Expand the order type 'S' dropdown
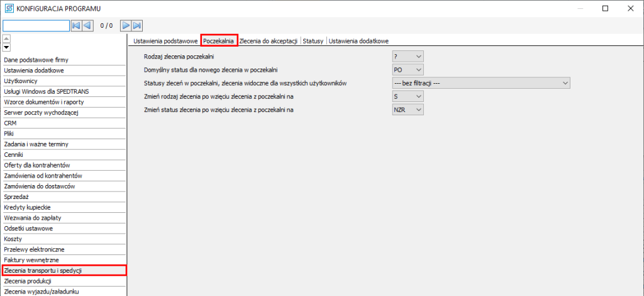The height and width of the screenshot is (296, 644). (408, 96)
